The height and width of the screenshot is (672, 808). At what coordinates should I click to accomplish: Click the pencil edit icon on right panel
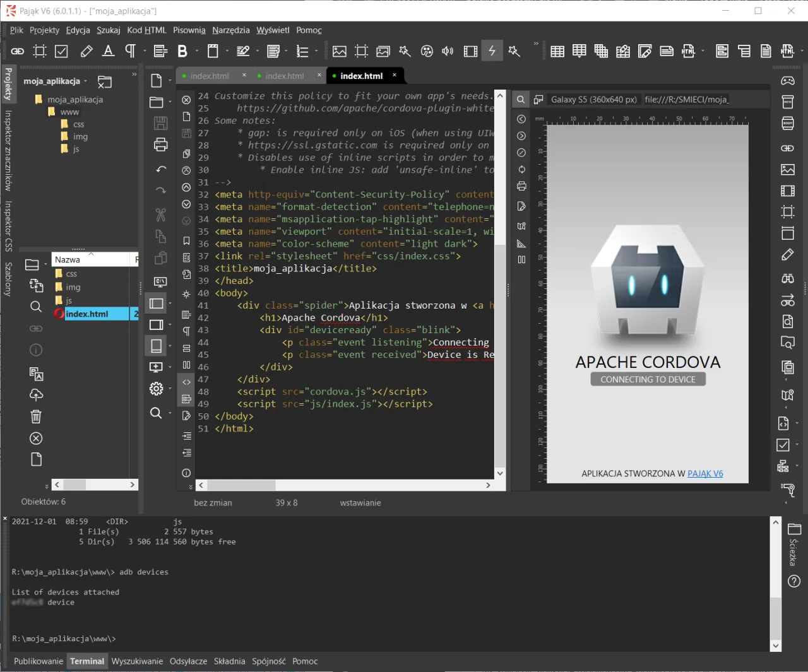pyautogui.click(x=788, y=254)
